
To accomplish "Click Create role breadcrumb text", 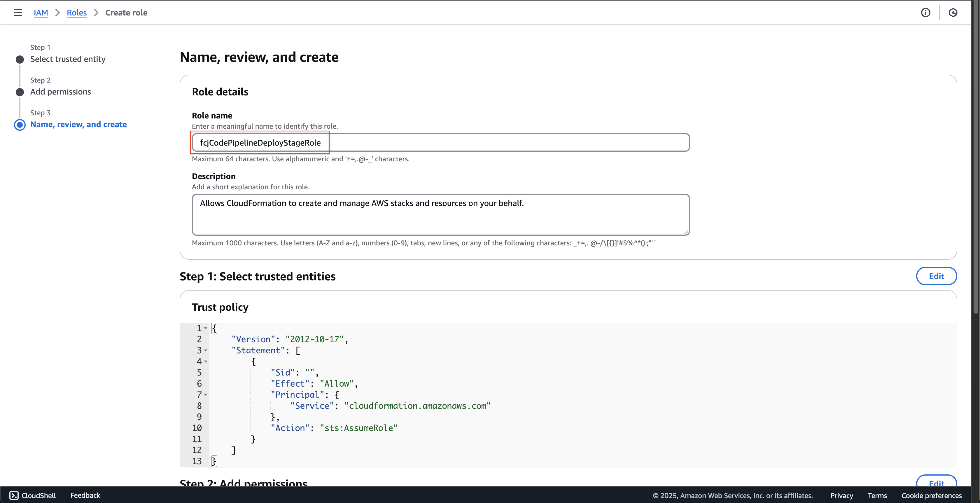I will click(126, 13).
